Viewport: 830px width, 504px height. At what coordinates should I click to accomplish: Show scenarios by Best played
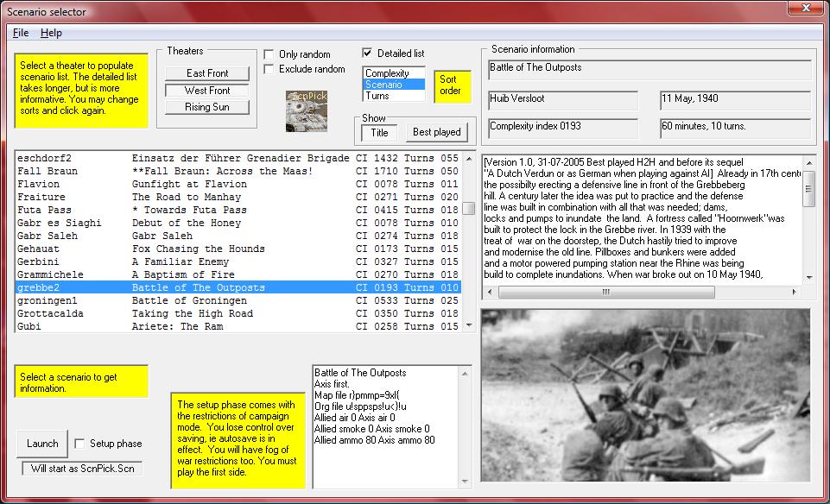437,132
